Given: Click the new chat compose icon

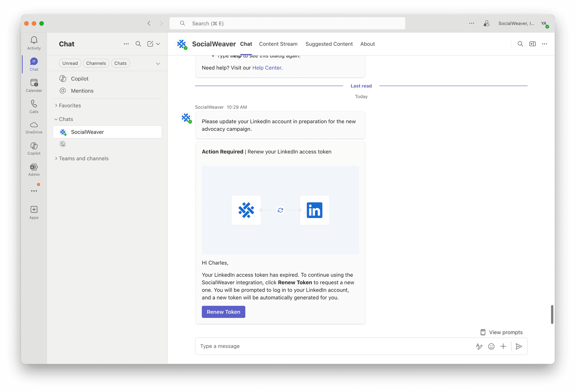Looking at the screenshot, I should tap(150, 44).
